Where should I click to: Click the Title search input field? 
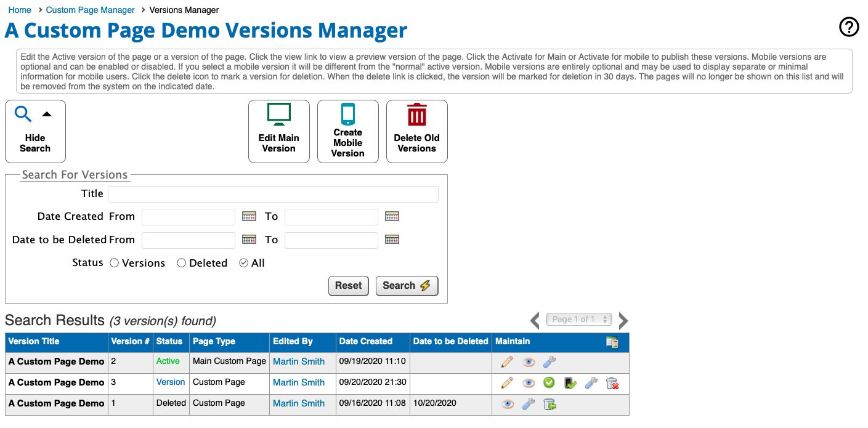tap(273, 194)
